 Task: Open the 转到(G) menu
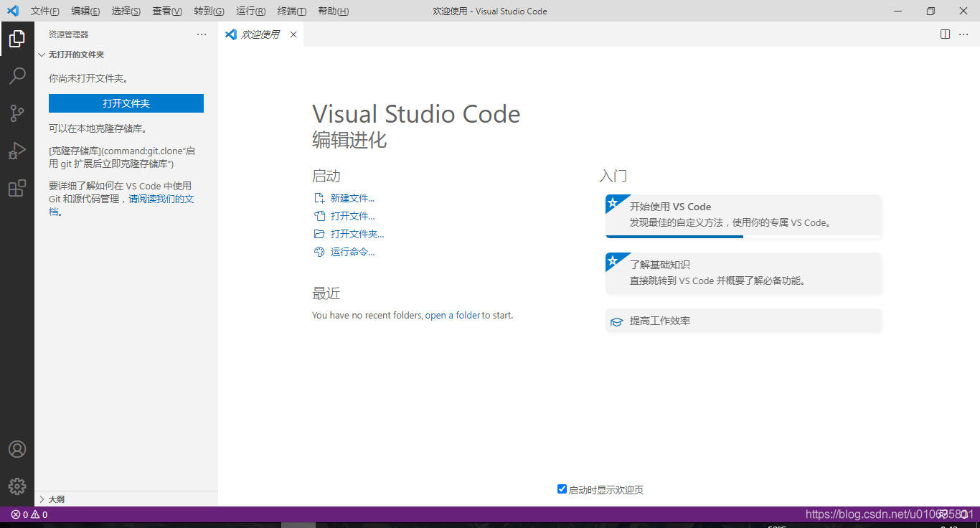coord(209,11)
